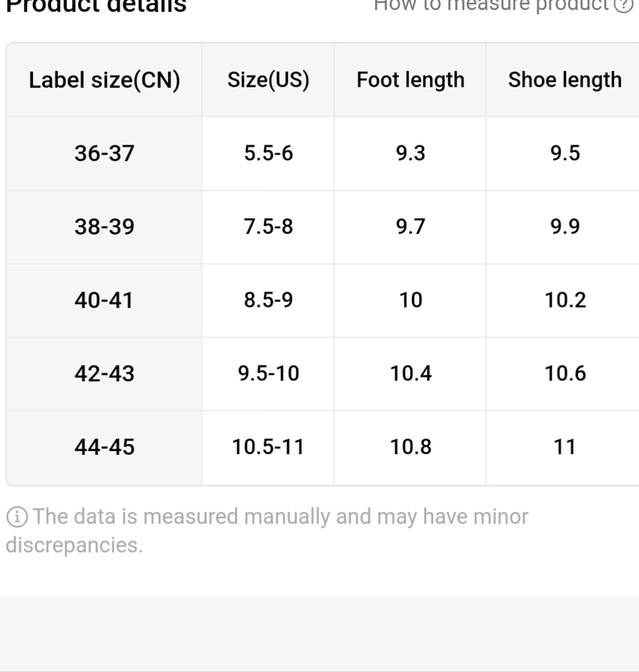This screenshot has width=639, height=672.
Task: Open the How to measure product link
Action: click(491, 5)
